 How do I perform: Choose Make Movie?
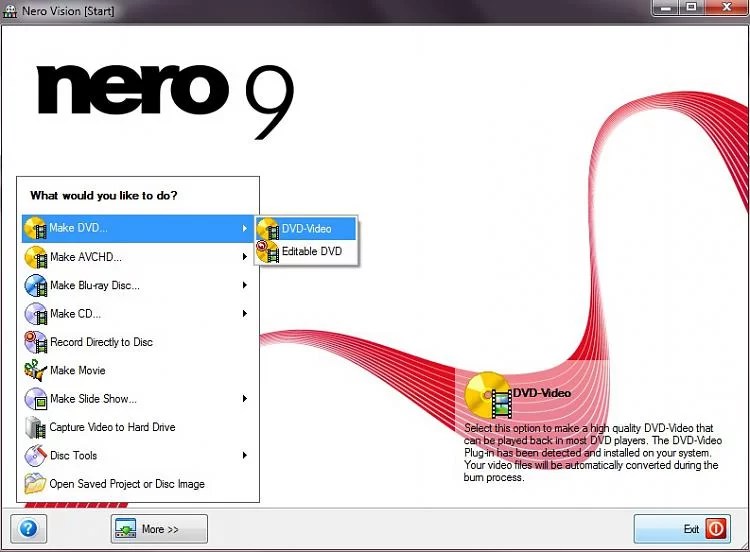pos(138,370)
